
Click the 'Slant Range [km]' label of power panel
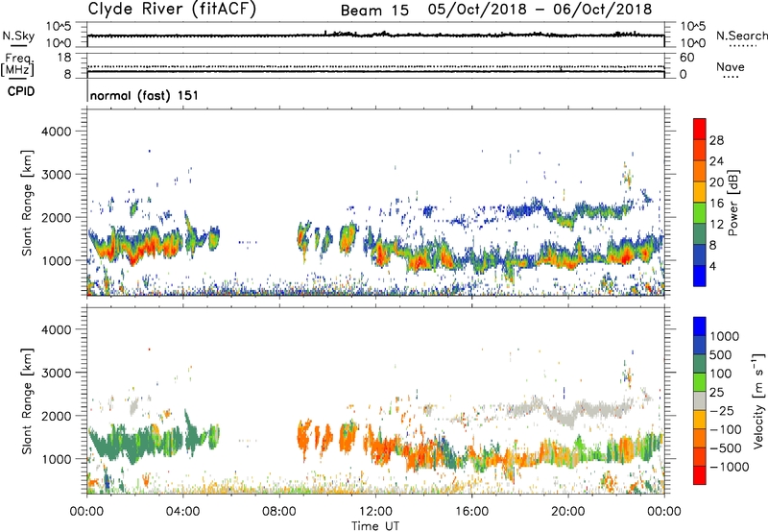27,203
